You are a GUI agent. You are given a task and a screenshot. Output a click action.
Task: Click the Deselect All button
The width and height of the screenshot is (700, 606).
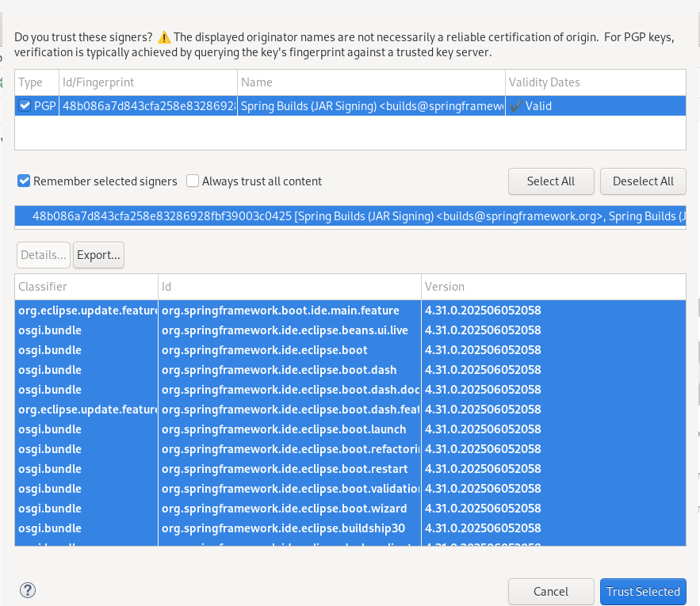(x=643, y=181)
